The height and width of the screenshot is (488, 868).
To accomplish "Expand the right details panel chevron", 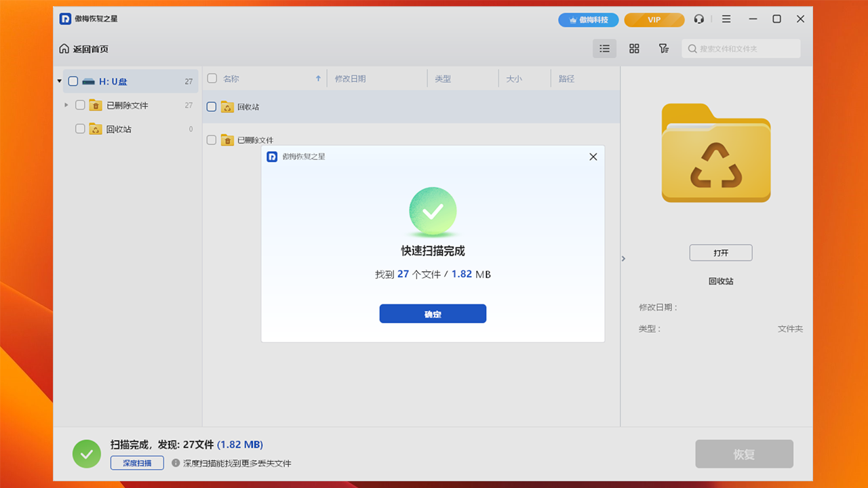I will point(623,258).
